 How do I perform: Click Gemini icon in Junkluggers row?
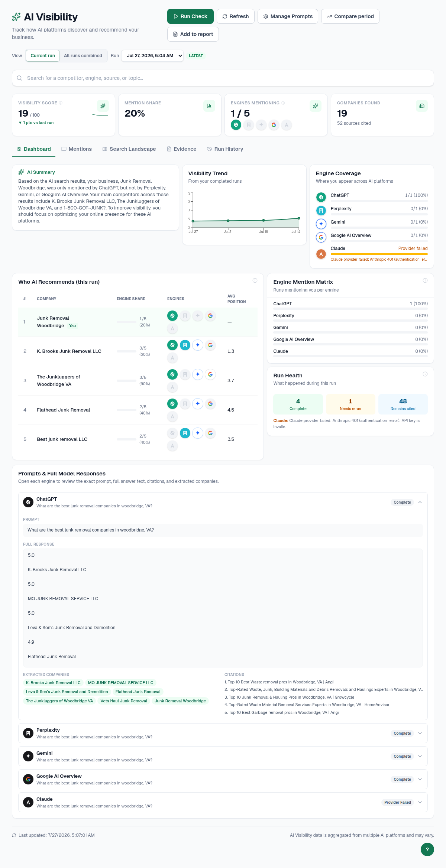point(198,374)
